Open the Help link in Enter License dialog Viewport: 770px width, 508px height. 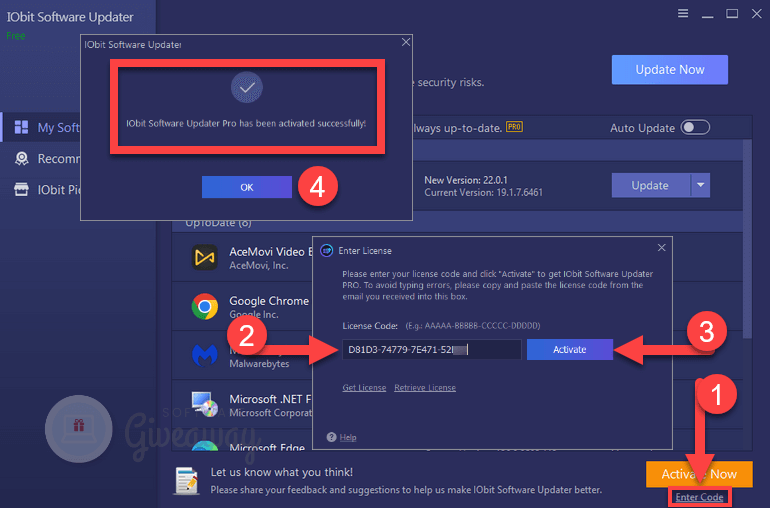coord(348,437)
